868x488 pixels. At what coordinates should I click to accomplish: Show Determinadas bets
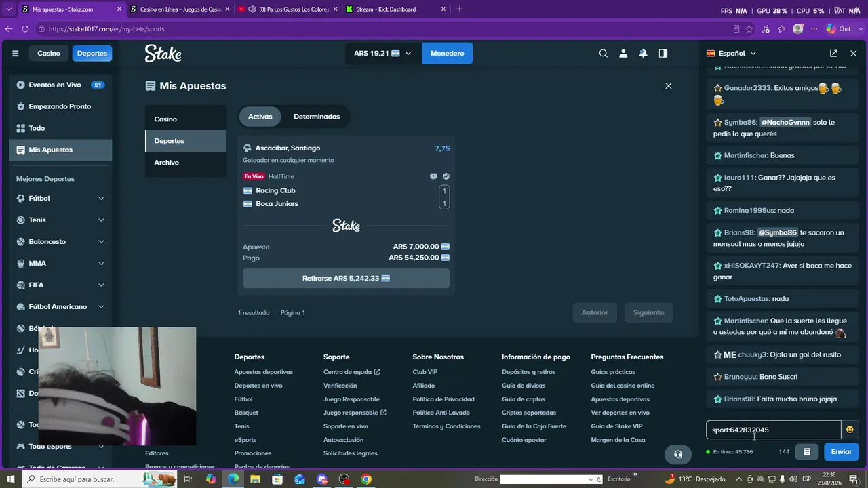317,117
